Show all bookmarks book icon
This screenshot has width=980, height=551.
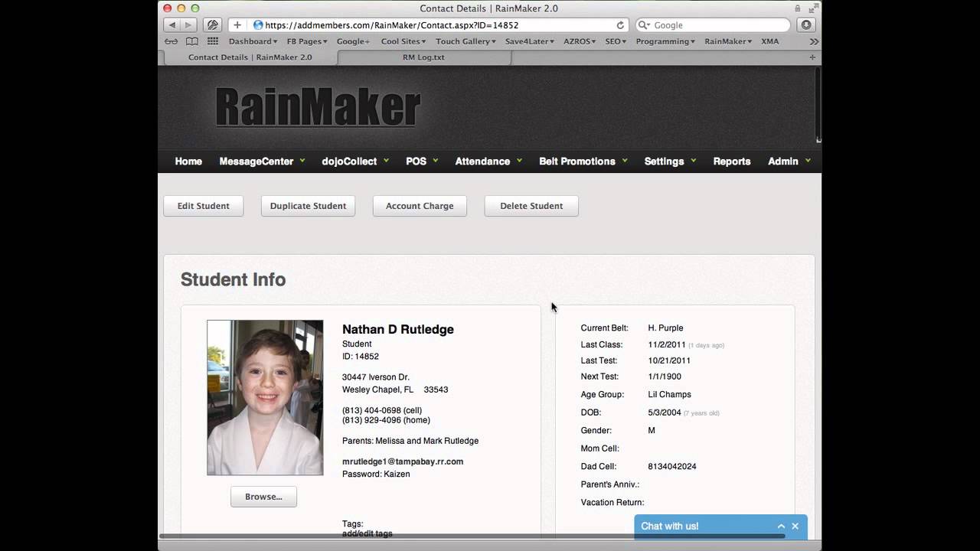pos(192,41)
